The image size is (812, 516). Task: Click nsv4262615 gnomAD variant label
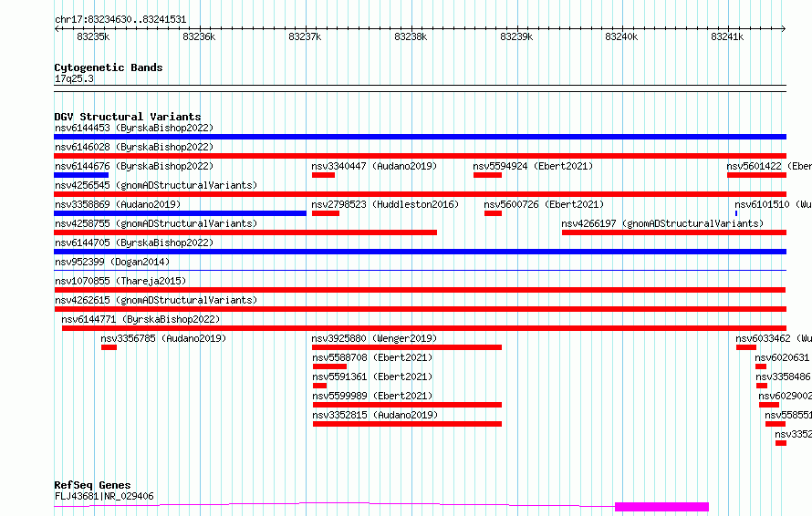[156, 300]
